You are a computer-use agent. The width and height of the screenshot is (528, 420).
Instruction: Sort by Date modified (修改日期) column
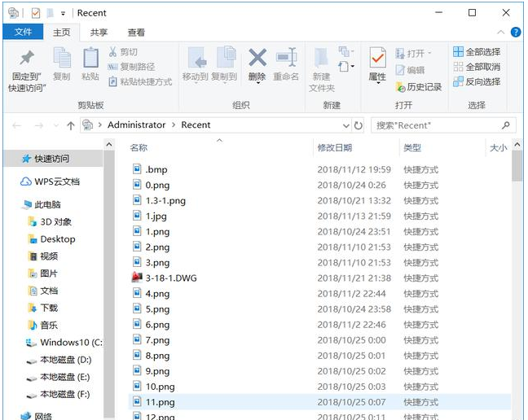tap(335, 147)
